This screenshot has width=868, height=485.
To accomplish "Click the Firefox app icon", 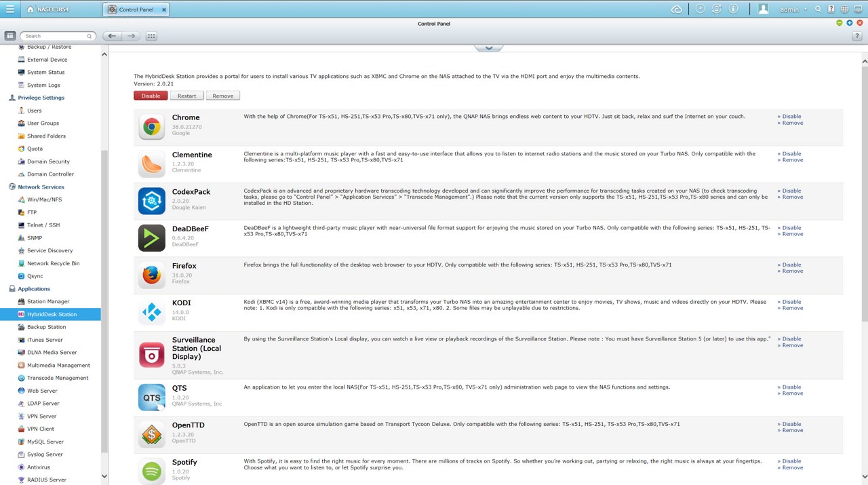I will (x=151, y=275).
